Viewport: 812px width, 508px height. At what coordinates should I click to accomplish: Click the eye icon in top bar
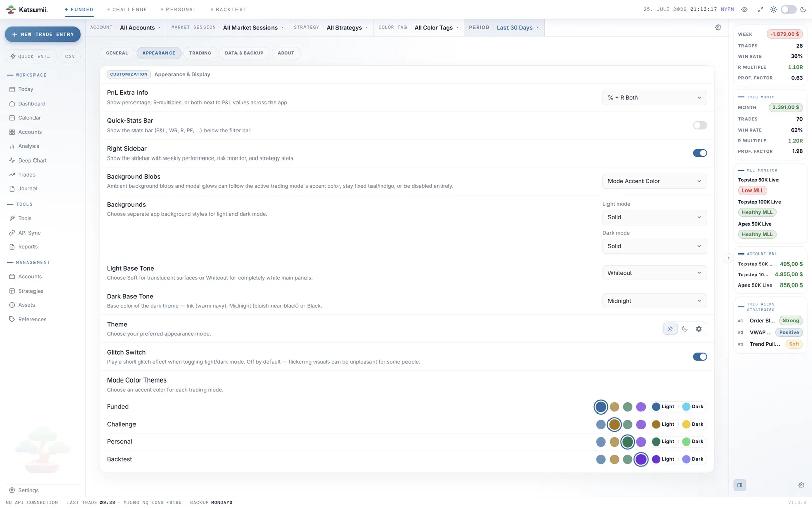click(745, 10)
